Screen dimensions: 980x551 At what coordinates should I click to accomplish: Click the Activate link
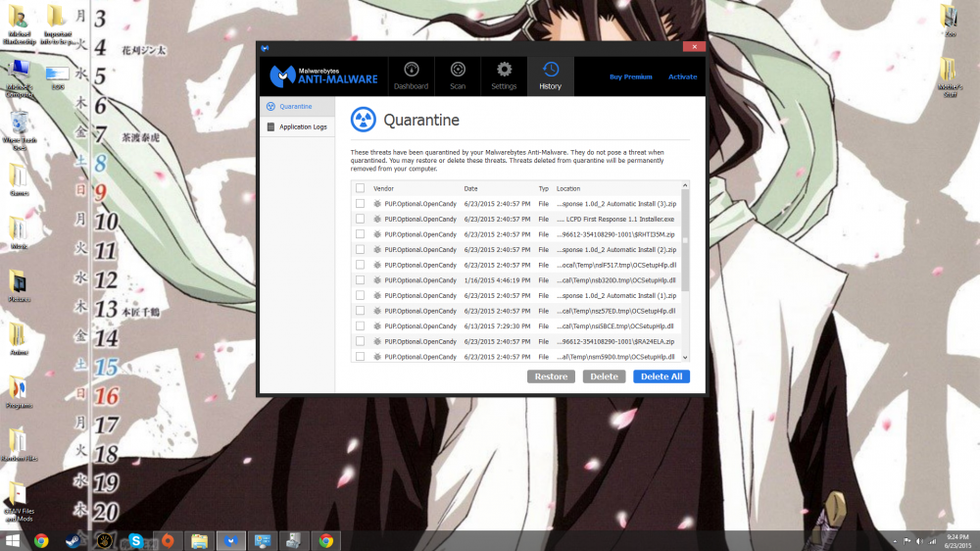(682, 76)
